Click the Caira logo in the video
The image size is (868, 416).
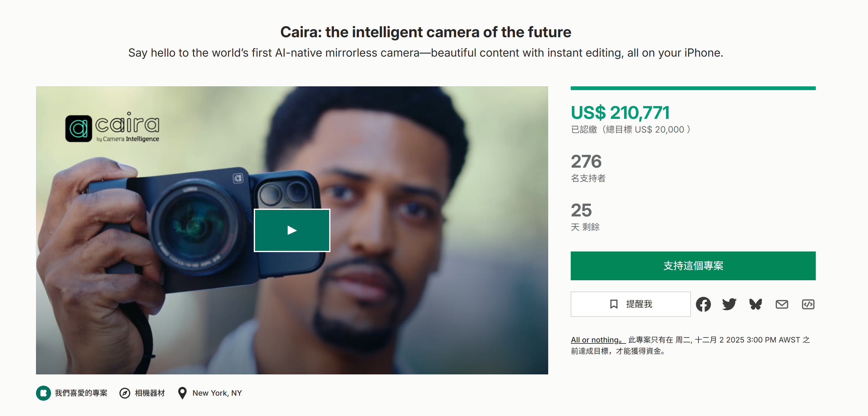pyautogui.click(x=112, y=127)
